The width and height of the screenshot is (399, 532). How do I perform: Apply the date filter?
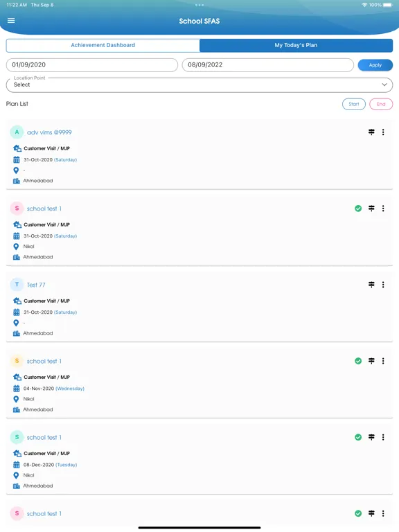coord(375,65)
